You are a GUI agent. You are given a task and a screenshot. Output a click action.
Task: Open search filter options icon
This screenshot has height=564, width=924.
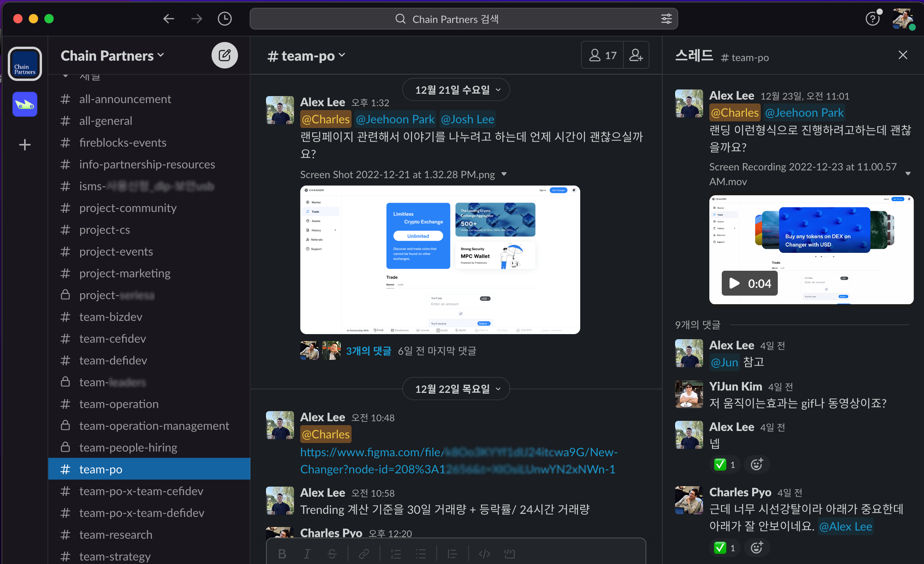click(x=666, y=19)
